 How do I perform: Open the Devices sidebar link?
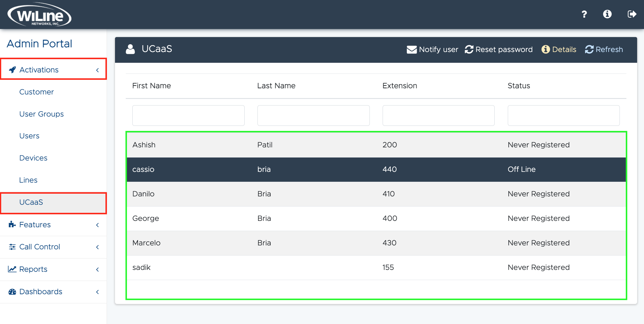coord(33,158)
